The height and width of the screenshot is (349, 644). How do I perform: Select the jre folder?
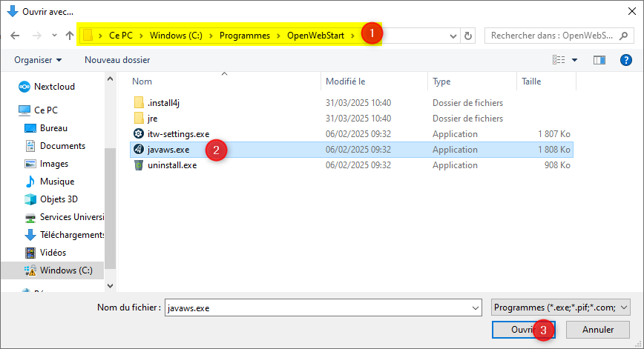[152, 119]
